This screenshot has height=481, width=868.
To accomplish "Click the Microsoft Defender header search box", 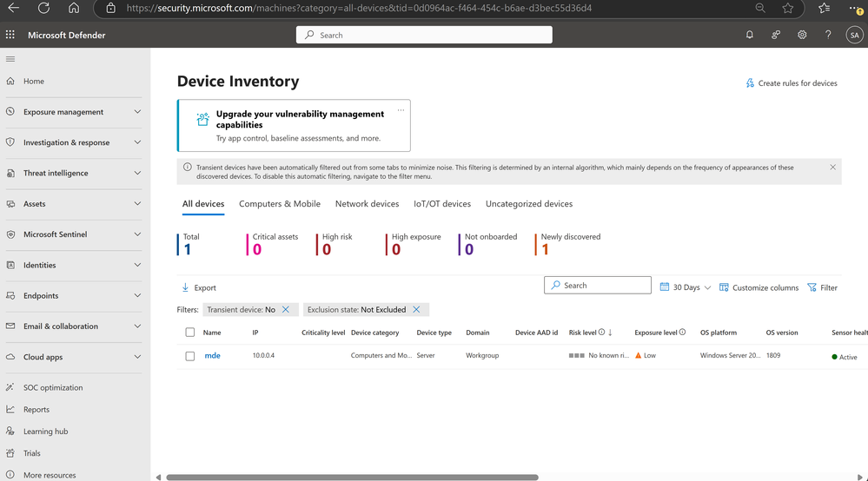I will point(424,35).
